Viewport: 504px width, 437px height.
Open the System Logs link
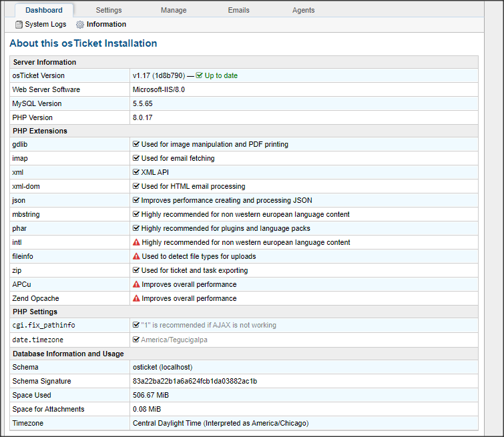click(45, 25)
